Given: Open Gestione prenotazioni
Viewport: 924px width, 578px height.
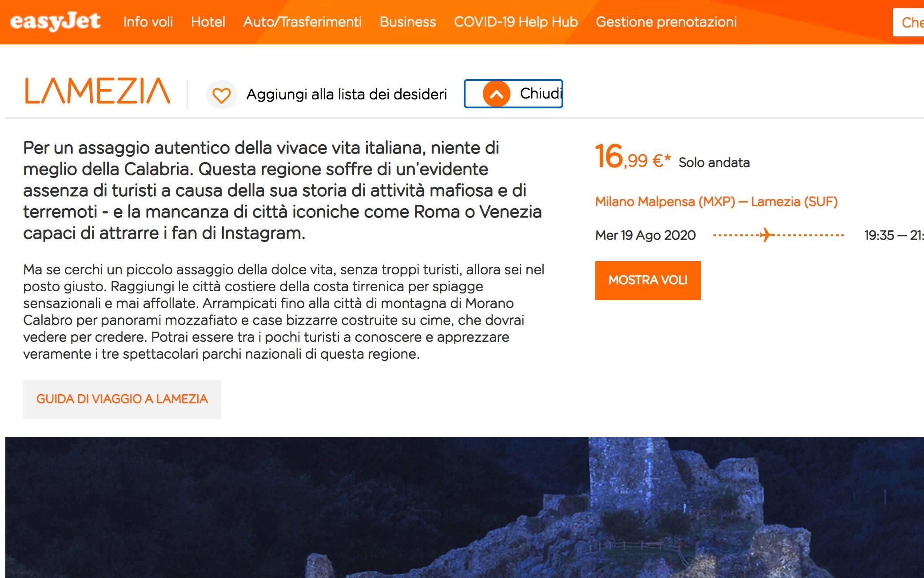Looking at the screenshot, I should (x=666, y=22).
